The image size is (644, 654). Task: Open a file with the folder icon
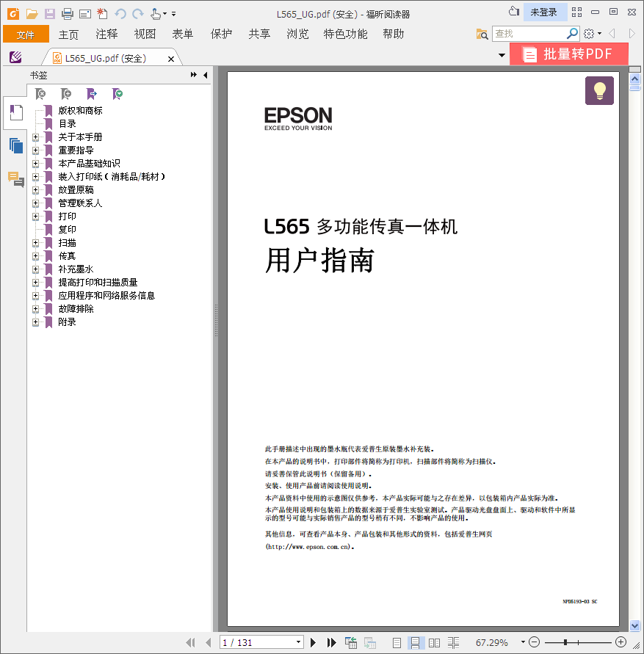(x=32, y=14)
